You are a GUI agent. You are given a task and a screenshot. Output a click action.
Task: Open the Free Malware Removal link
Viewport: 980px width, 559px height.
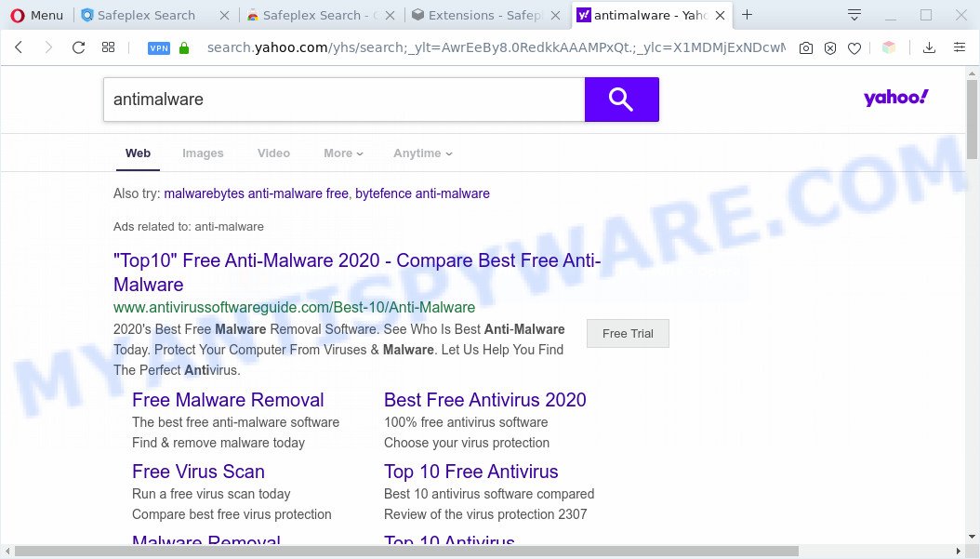(228, 400)
